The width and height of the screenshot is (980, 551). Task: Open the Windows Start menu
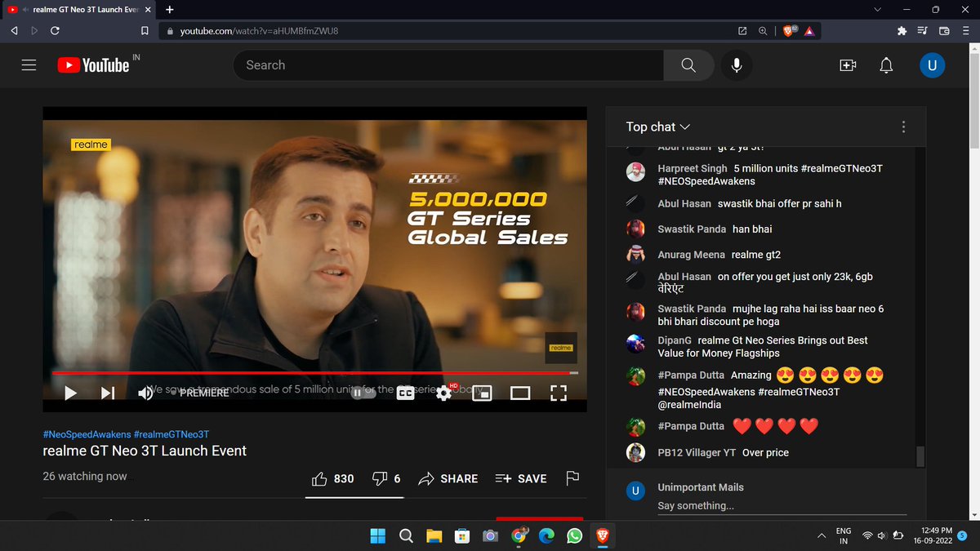click(378, 535)
